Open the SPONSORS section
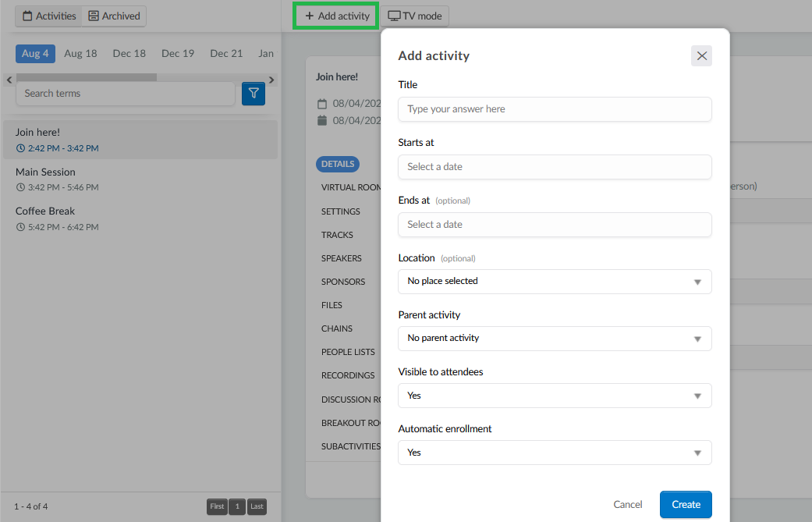 [343, 282]
